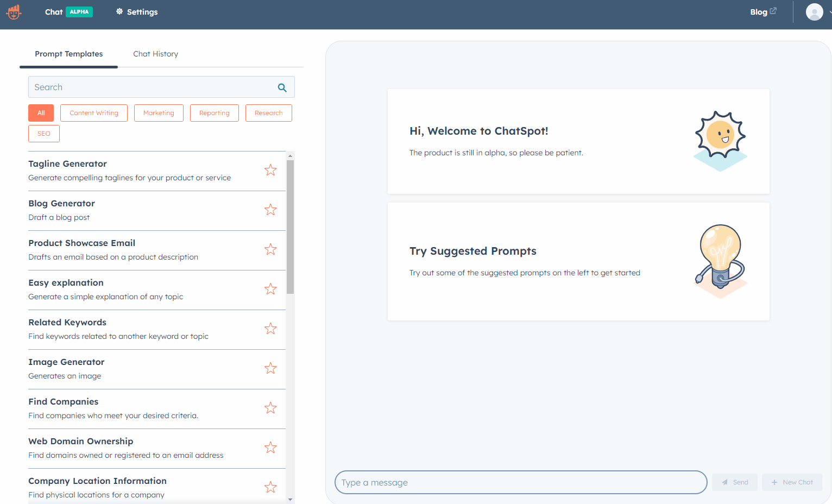Click the smiling sun welcome illustration

click(721, 141)
